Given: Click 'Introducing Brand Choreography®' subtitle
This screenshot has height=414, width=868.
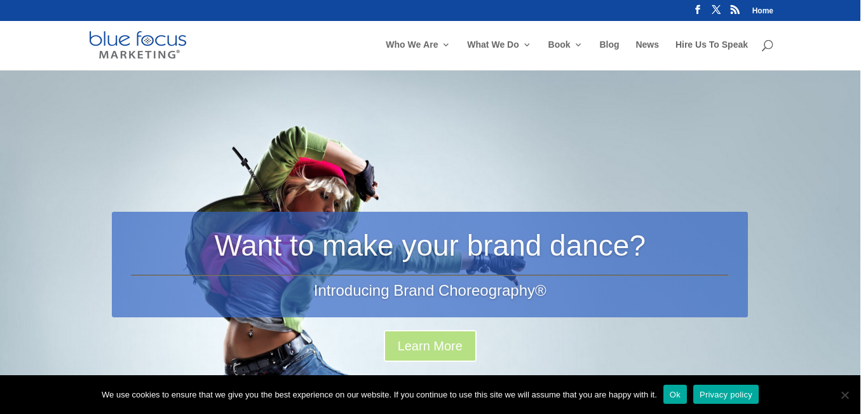Looking at the screenshot, I should click(x=430, y=291).
